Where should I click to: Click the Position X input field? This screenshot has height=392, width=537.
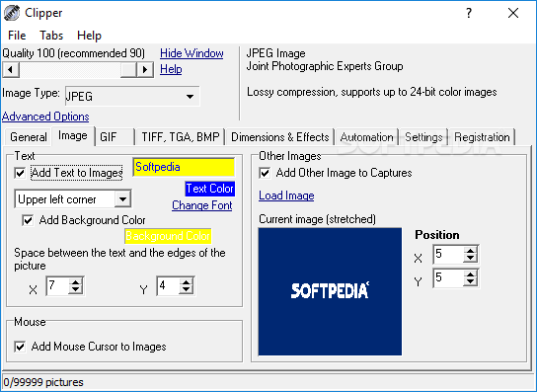[448, 254]
